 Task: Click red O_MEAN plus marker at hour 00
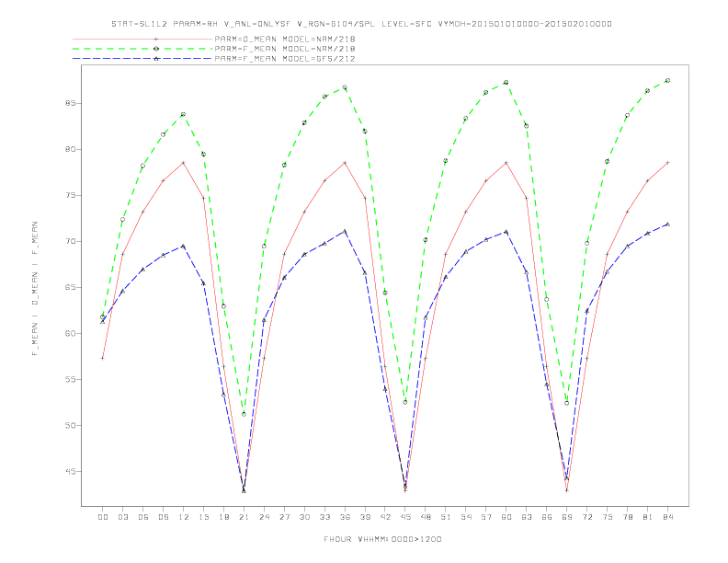tap(103, 358)
